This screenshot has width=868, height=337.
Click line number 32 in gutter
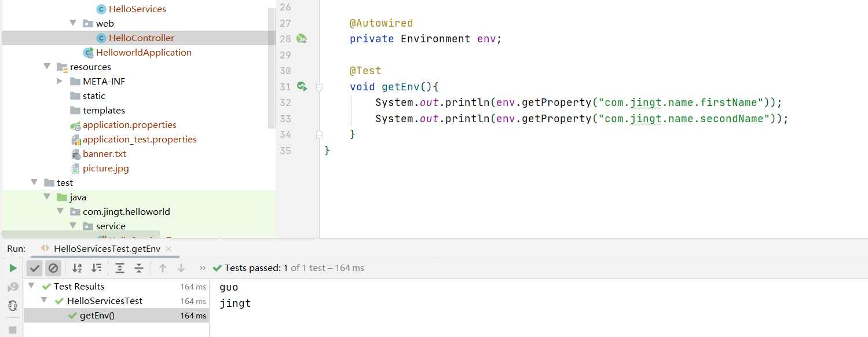tap(285, 102)
